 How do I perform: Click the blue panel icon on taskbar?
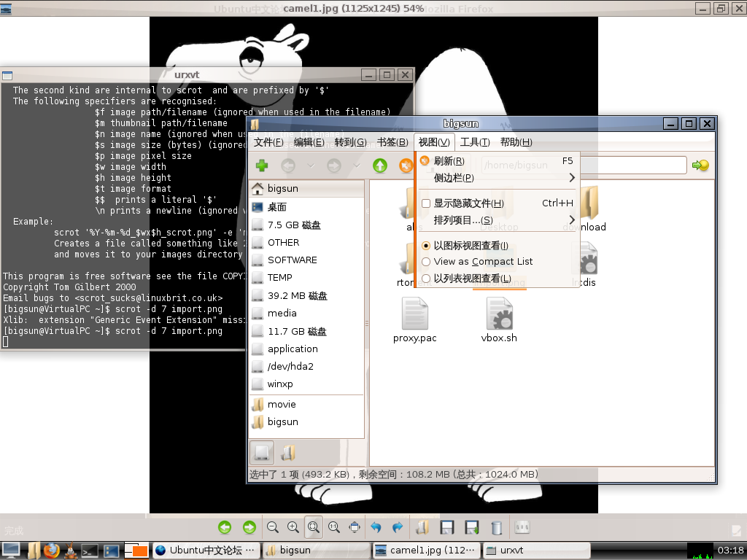pos(111,551)
